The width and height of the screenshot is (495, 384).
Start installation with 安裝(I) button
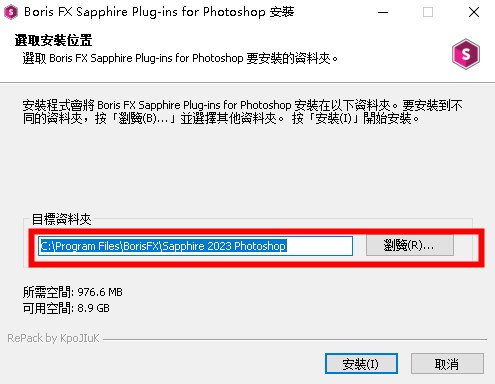(361, 364)
